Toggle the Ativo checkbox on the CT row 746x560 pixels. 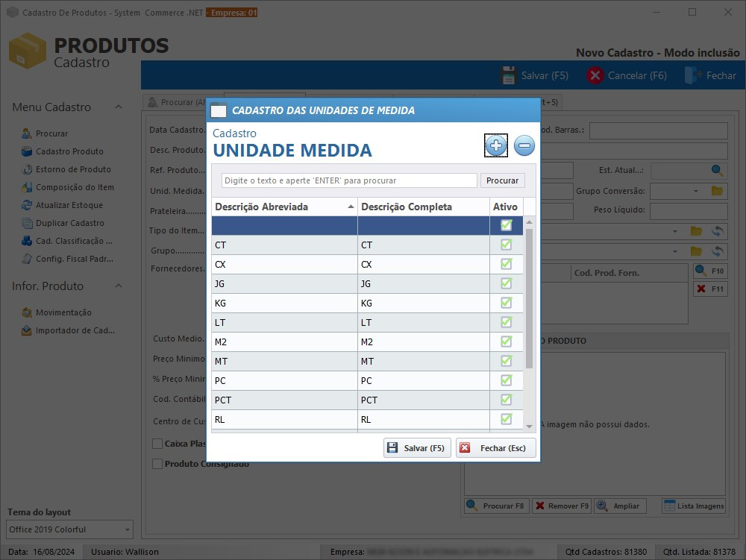(x=506, y=245)
